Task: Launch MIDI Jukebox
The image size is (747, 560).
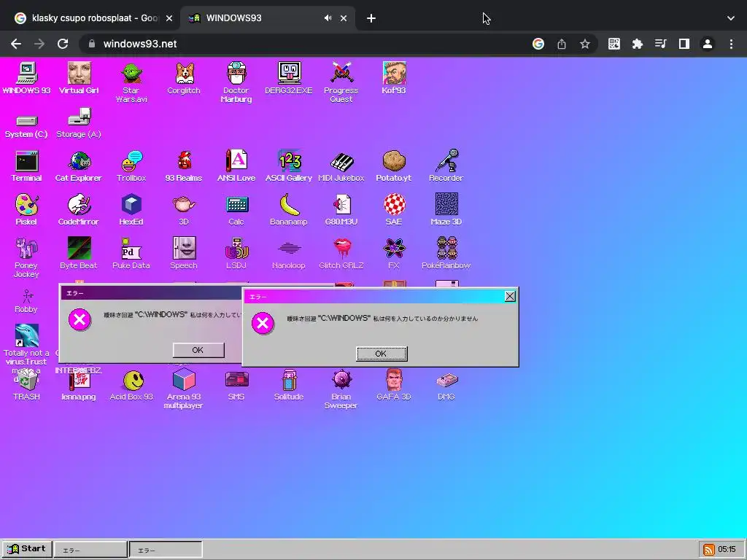Action: 341,166
